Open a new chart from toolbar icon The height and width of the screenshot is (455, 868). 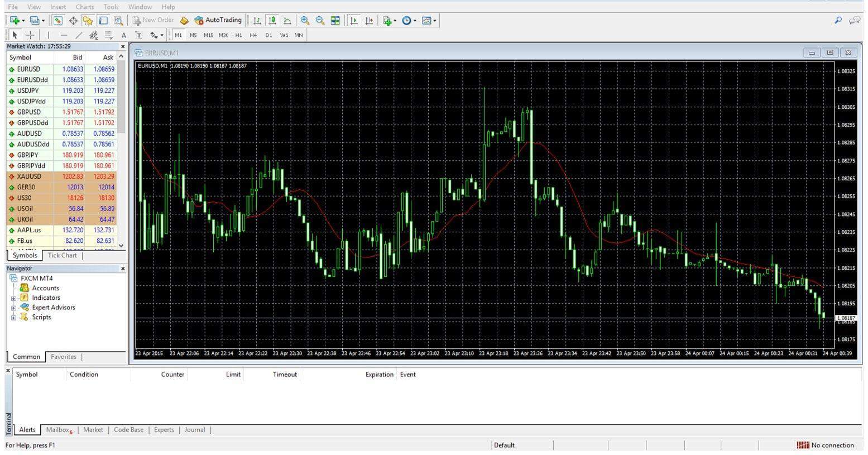click(x=15, y=20)
